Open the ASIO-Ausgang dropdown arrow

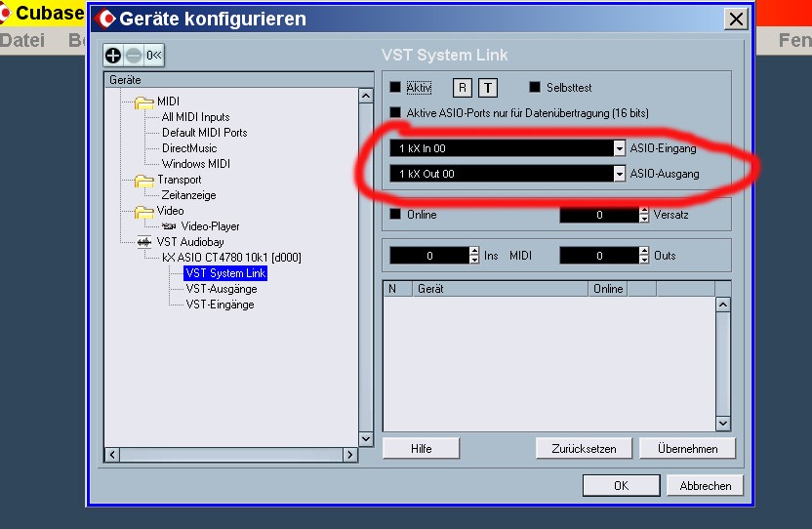tap(619, 174)
